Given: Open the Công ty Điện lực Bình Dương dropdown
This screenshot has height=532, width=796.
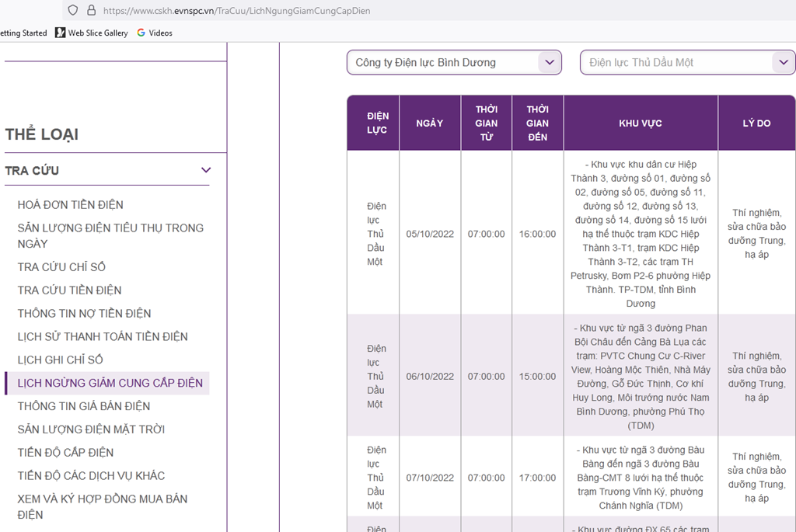Looking at the screenshot, I should pos(454,62).
